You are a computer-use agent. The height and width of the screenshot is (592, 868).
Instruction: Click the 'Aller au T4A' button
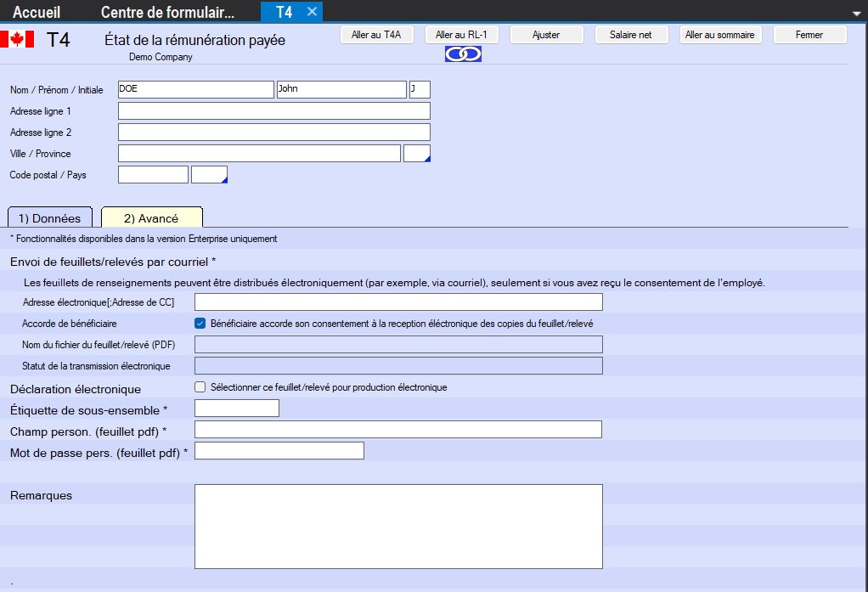[x=376, y=35]
